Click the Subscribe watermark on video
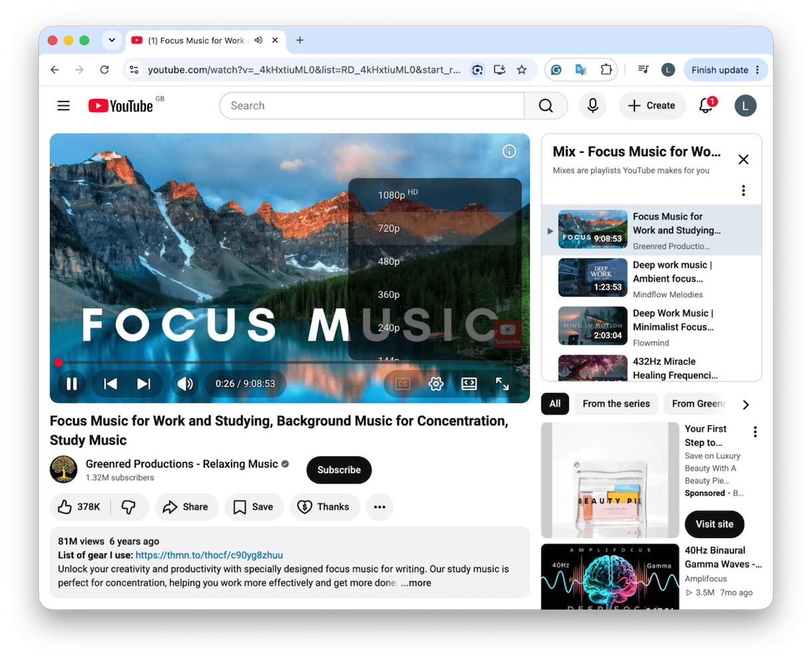The width and height of the screenshot is (812, 661). 507,333
